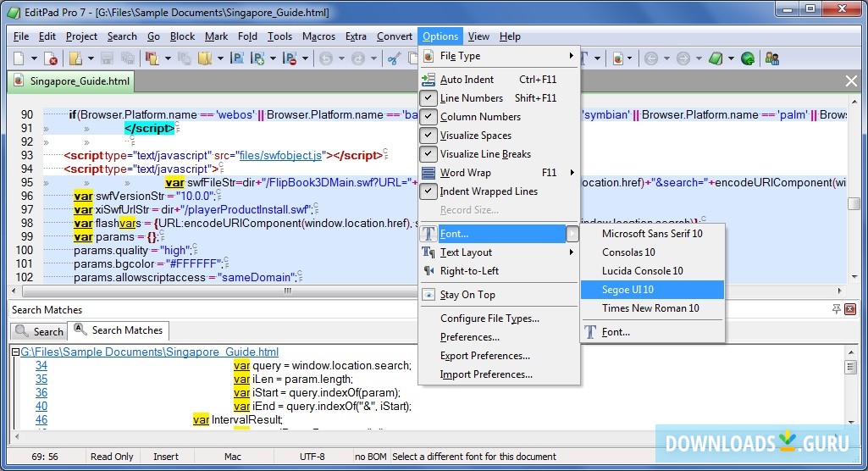
Task: Click the Open file folder icon
Action: [76, 58]
